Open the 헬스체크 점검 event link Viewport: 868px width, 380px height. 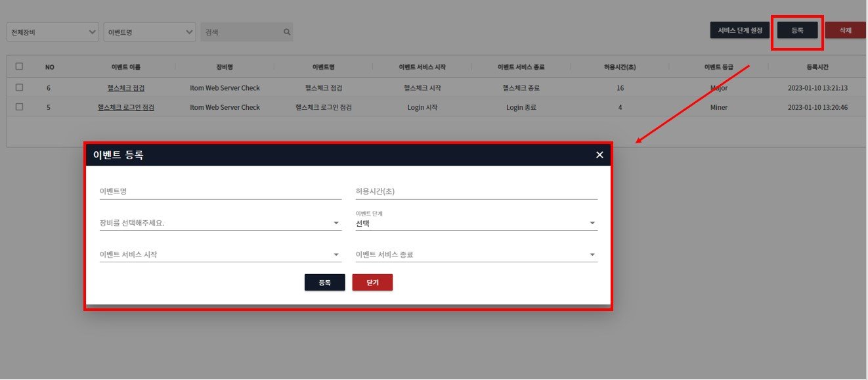coord(125,88)
